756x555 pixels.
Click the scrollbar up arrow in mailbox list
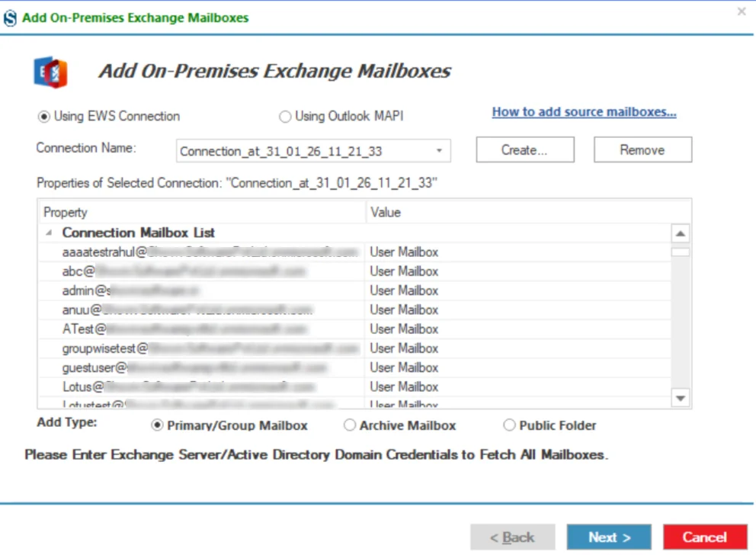681,234
